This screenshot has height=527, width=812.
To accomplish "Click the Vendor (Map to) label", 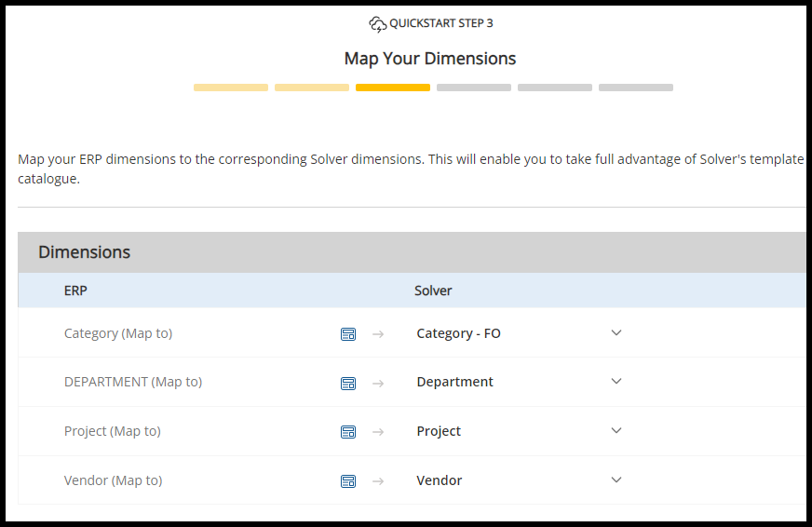I will (x=113, y=480).
